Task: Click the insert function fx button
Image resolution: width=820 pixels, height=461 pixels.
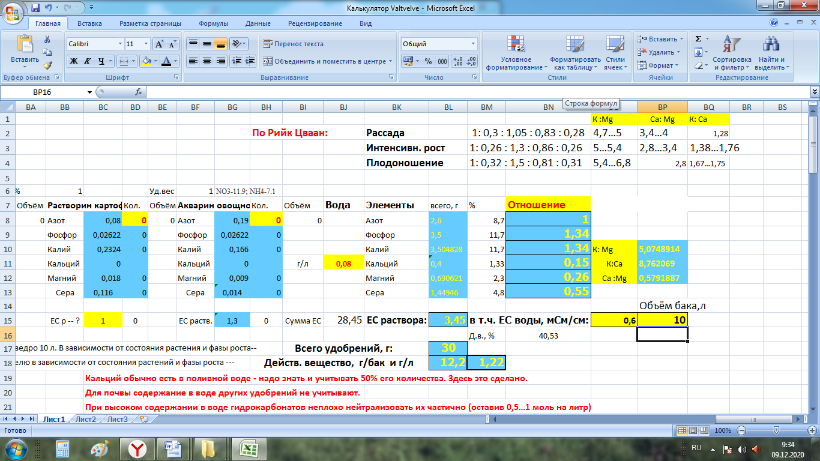Action: (x=138, y=92)
